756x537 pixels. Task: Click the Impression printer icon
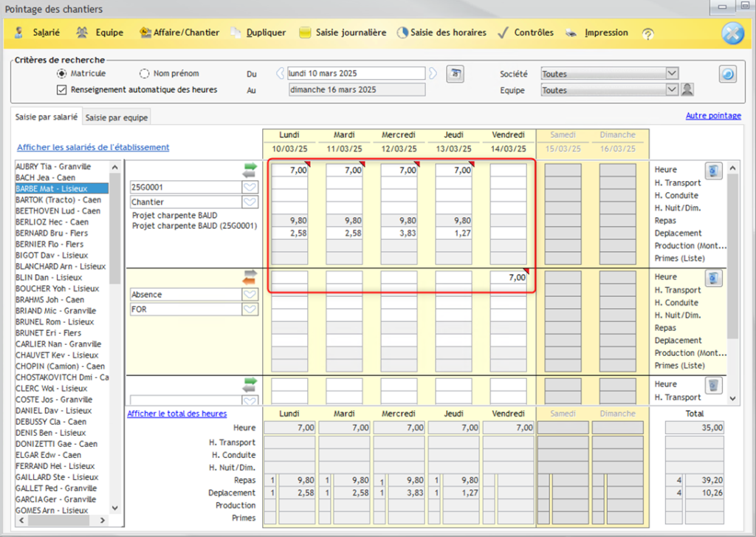coord(571,33)
